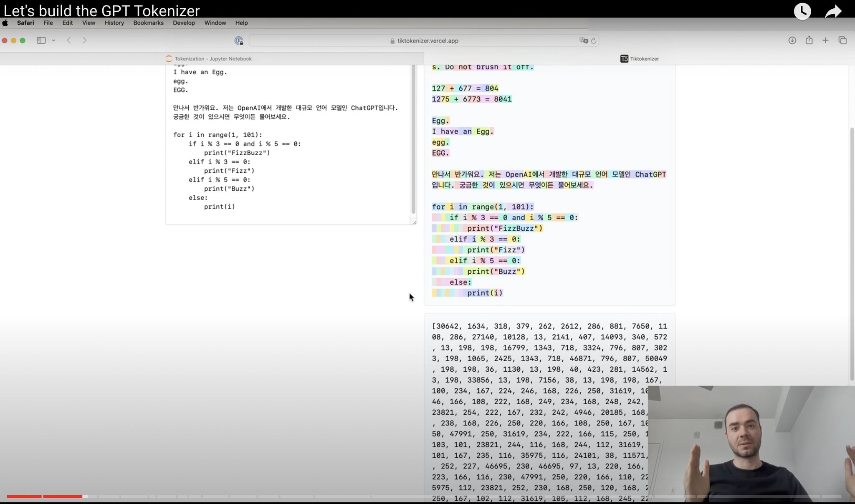Show the tab overview
Image resolution: width=855 pixels, height=504 pixels.
[842, 40]
